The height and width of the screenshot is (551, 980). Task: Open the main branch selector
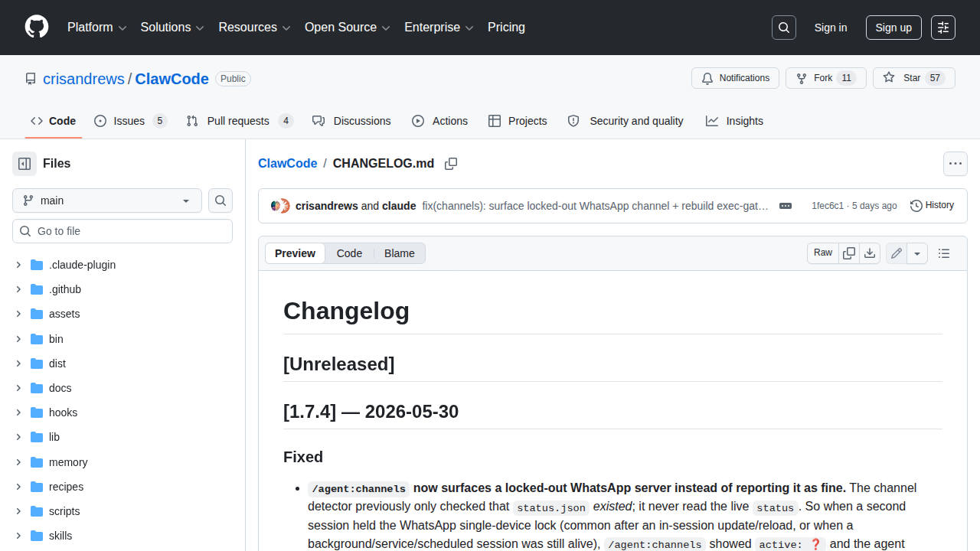coord(107,201)
